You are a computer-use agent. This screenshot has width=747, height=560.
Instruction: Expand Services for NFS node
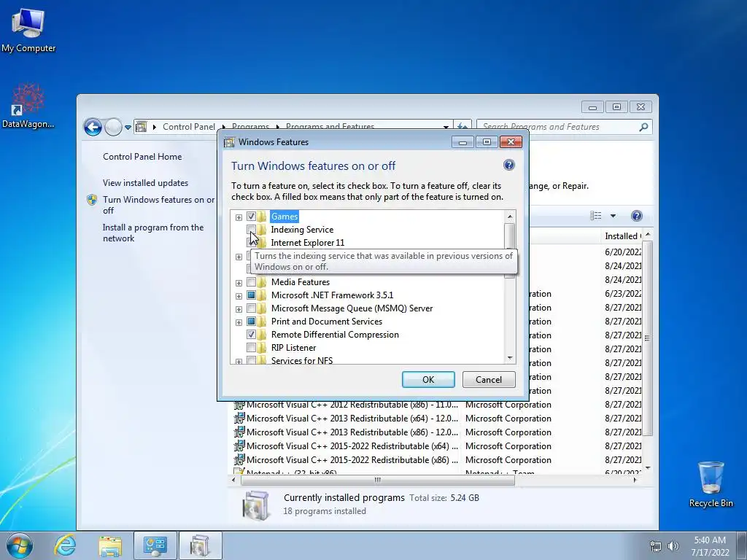pyautogui.click(x=239, y=362)
